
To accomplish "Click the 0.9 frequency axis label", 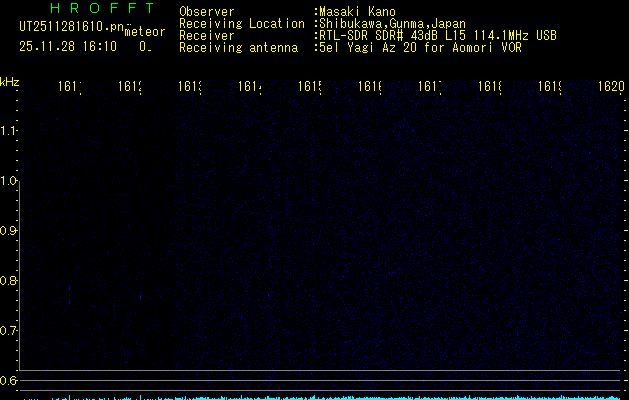I will [x=8, y=231].
